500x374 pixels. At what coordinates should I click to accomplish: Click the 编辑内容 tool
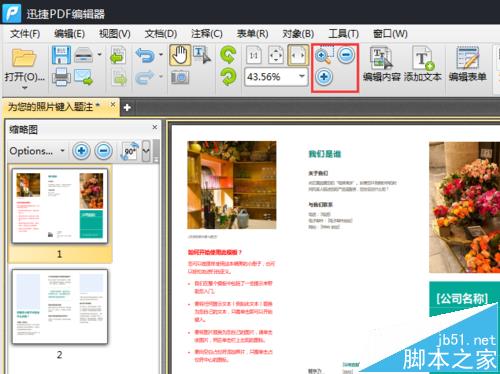point(381,64)
